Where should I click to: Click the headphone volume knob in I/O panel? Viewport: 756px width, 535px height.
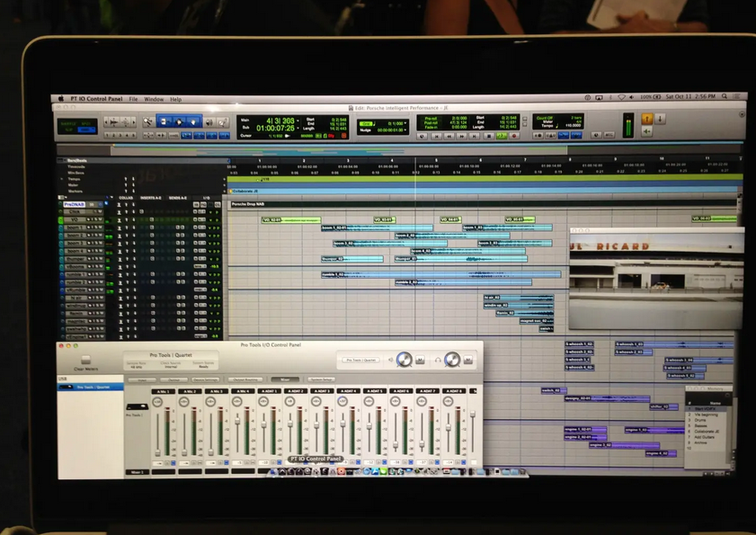pyautogui.click(x=452, y=360)
